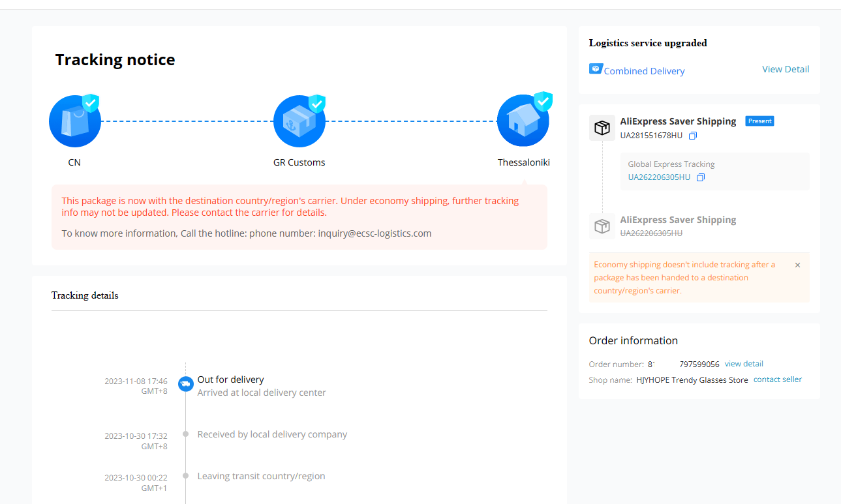841x504 pixels.
Task: Copy Global Express Tracking number UA262206305HU
Action: (x=701, y=177)
